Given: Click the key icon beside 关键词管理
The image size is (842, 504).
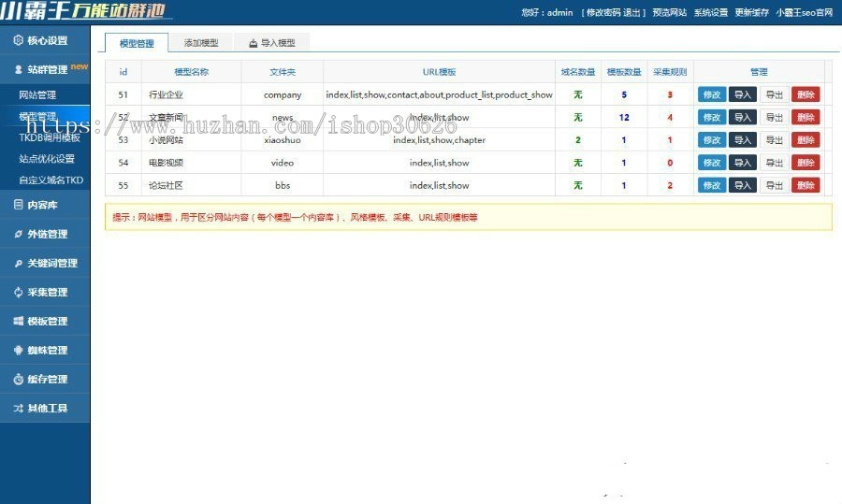Looking at the screenshot, I should pos(19,263).
